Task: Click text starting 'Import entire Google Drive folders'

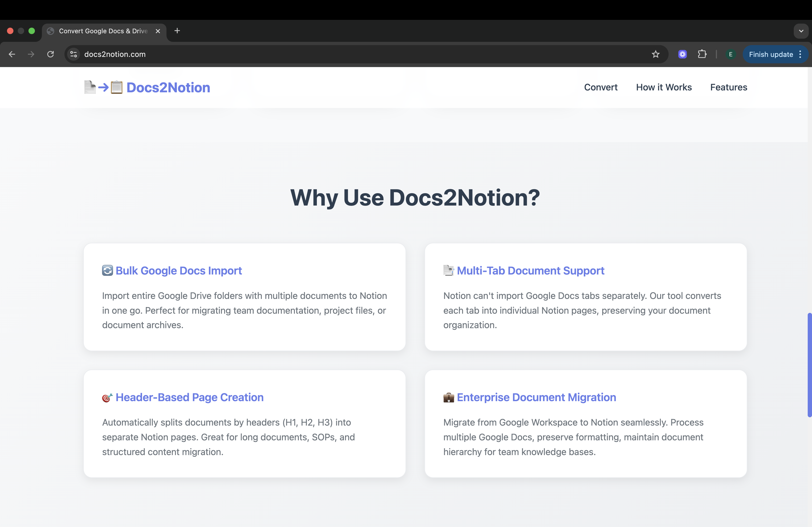Action: coord(245,310)
